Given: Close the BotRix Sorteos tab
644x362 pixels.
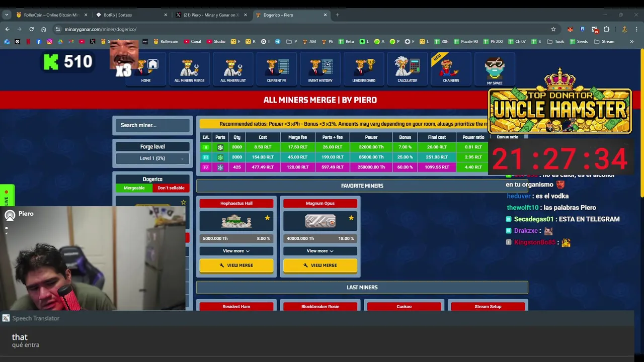Looking at the screenshot, I should pyautogui.click(x=166, y=15).
